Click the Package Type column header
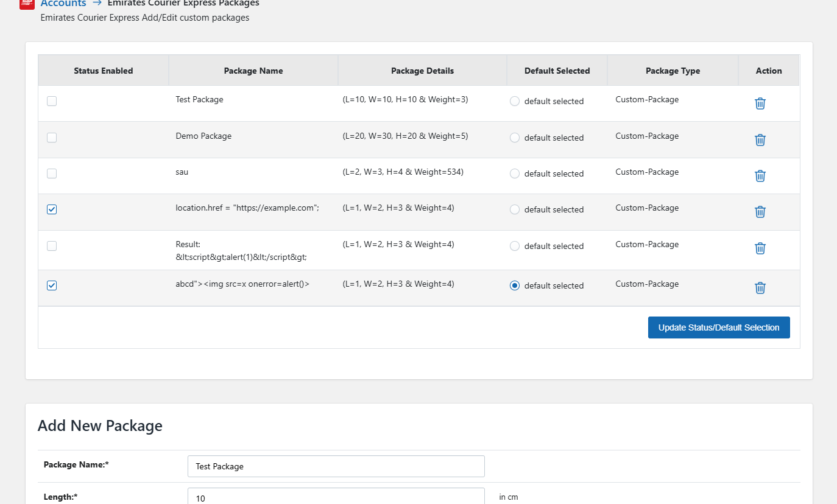Screen dimensions: 837x504 [673, 71]
